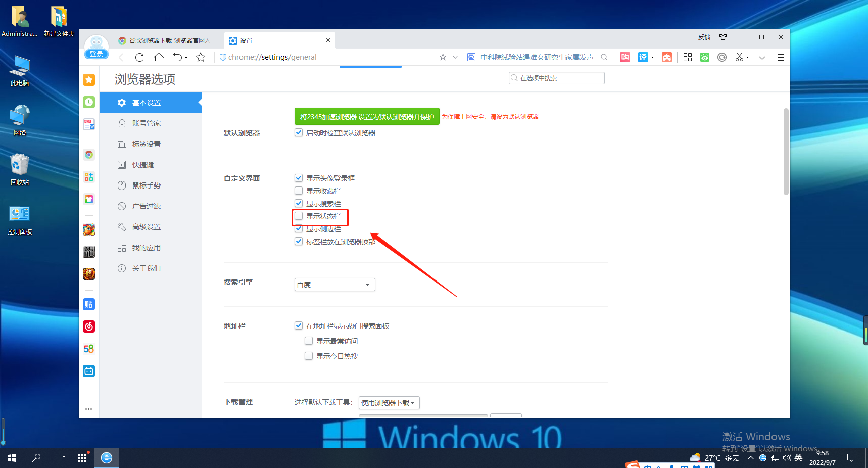Open the skin shirt icon in title bar

(x=723, y=37)
